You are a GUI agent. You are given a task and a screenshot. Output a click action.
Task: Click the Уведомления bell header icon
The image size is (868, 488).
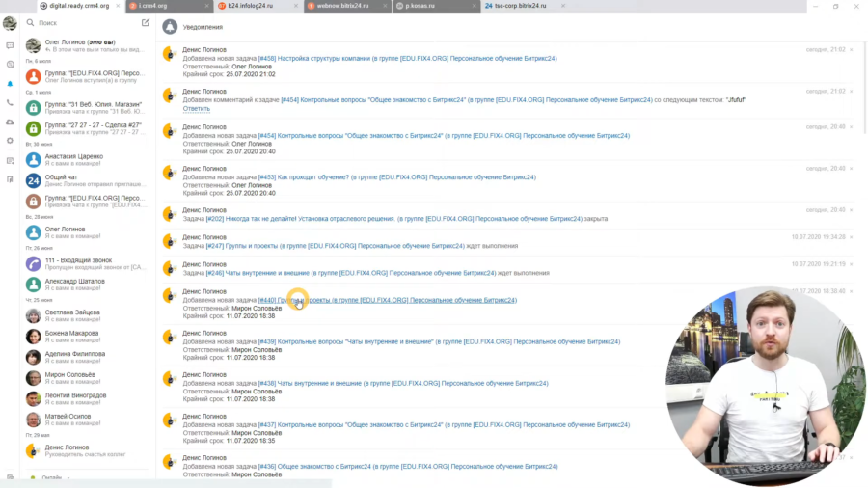coord(170,27)
